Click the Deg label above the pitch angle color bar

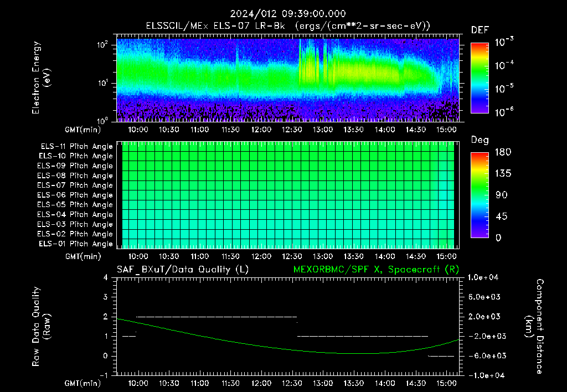(480, 140)
